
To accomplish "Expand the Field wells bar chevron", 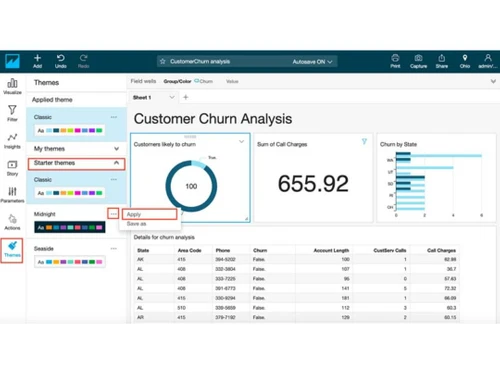I will [x=493, y=81].
